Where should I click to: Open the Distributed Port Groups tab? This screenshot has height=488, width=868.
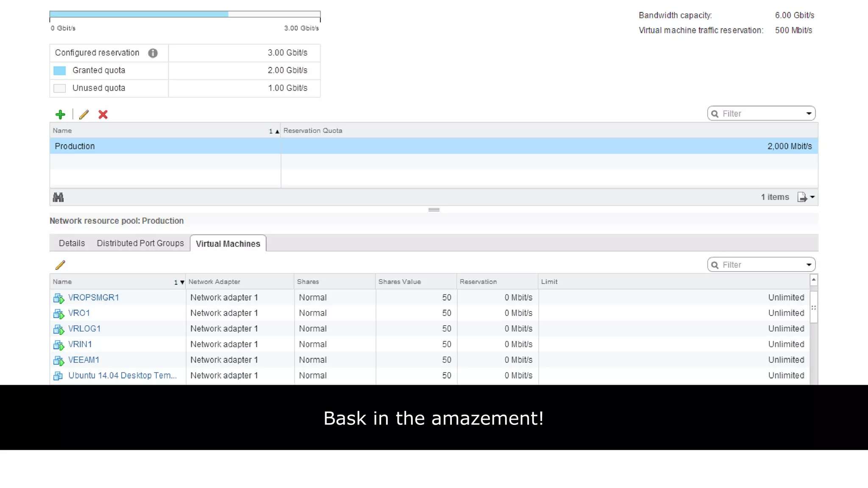(140, 243)
